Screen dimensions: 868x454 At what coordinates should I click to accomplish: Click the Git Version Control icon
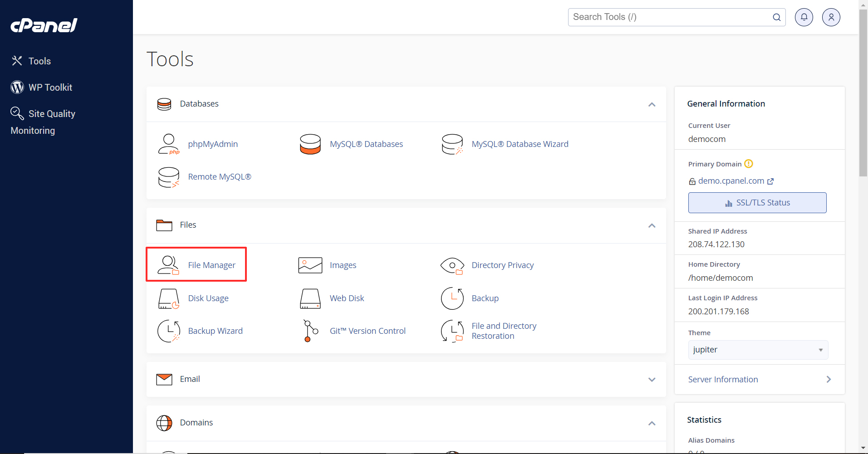(310, 331)
